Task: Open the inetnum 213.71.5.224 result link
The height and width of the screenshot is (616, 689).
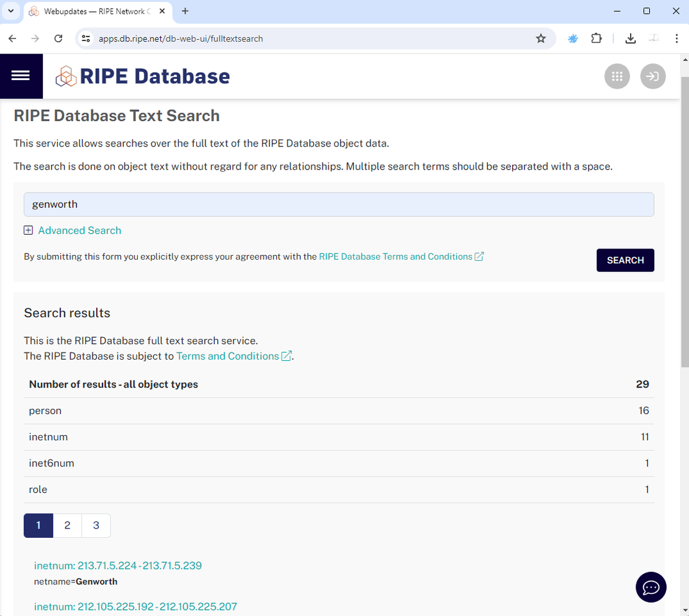Action: tap(118, 565)
